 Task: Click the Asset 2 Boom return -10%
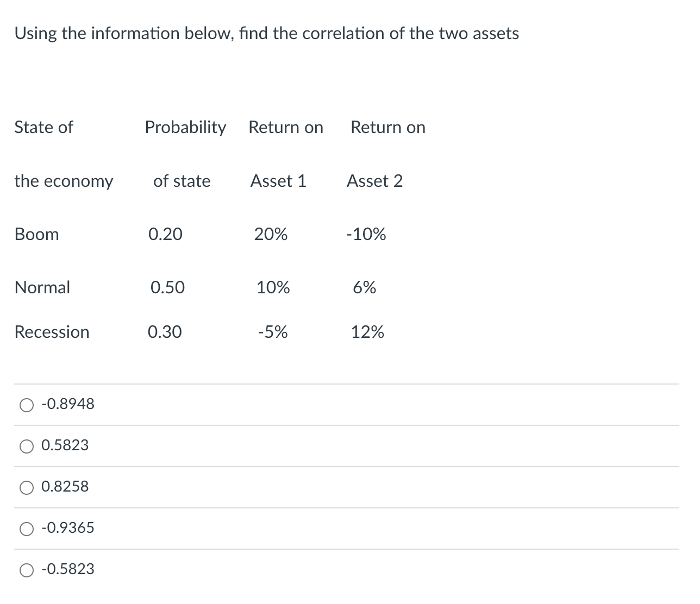click(x=366, y=235)
